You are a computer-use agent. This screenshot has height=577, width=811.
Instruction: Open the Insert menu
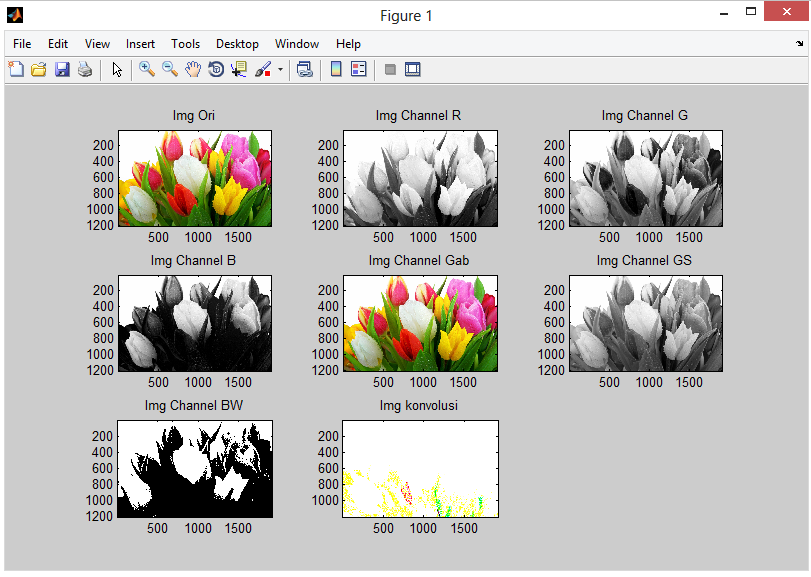[140, 44]
